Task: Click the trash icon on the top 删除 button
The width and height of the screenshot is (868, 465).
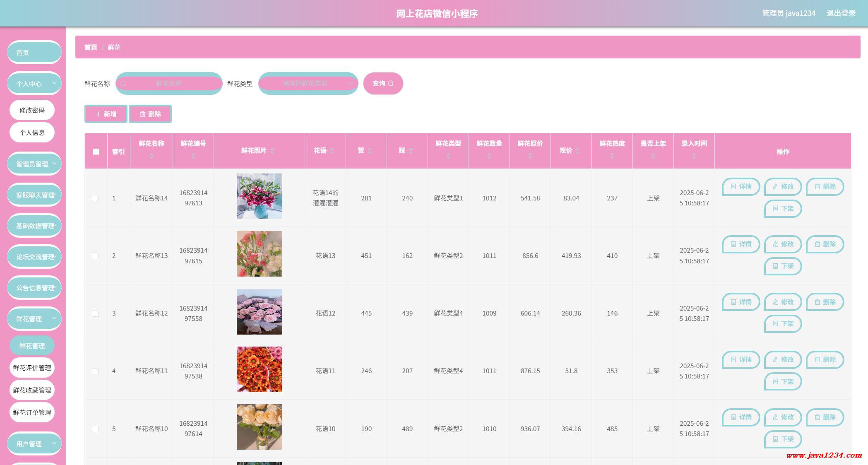Action: 142,114
